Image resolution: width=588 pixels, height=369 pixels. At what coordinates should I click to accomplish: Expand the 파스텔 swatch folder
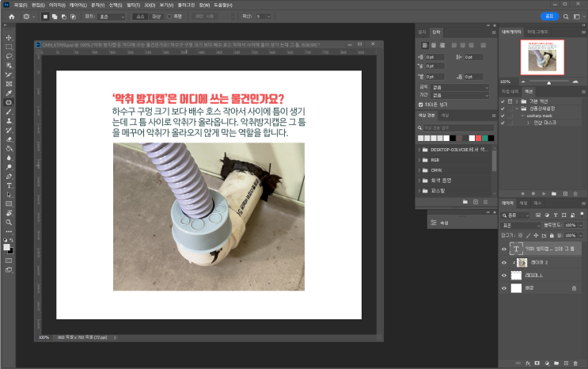tap(420, 190)
